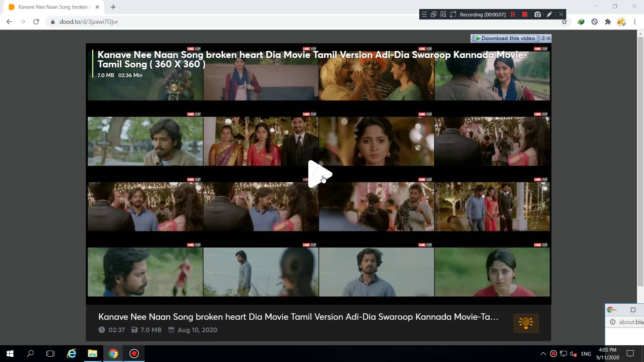Viewport: 644px width, 362px height.
Task: Play the video with center play button
Action: pyautogui.click(x=319, y=174)
